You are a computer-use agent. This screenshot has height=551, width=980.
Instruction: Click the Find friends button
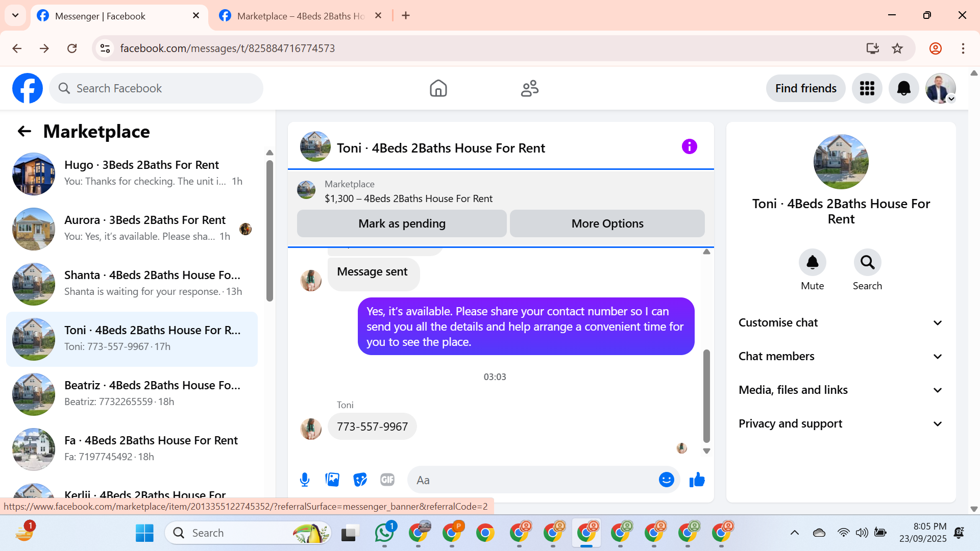805,88
